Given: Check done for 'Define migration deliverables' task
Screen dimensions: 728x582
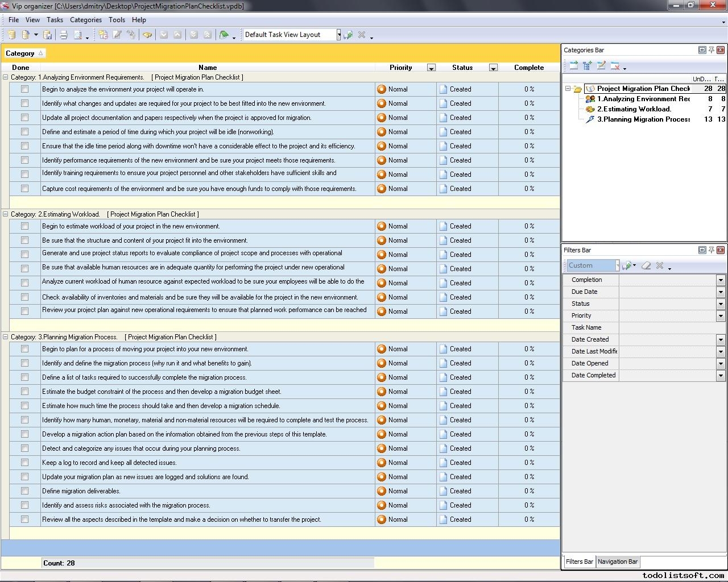Looking at the screenshot, I should click(x=24, y=491).
